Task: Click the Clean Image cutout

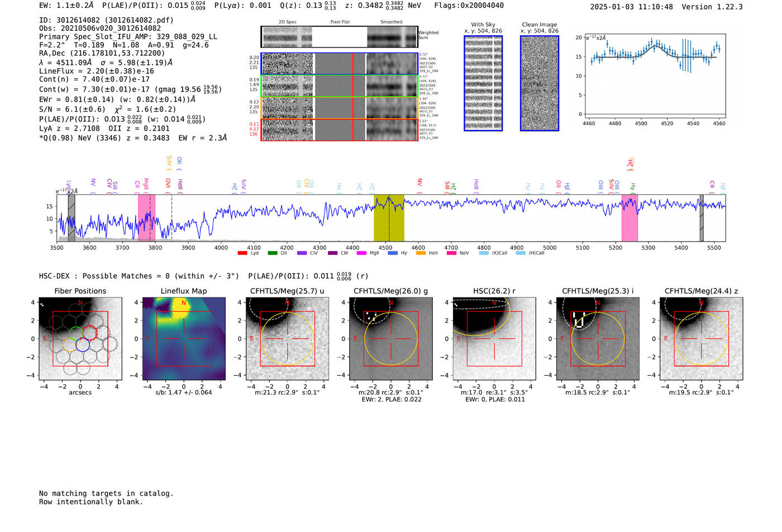Action: click(540, 83)
